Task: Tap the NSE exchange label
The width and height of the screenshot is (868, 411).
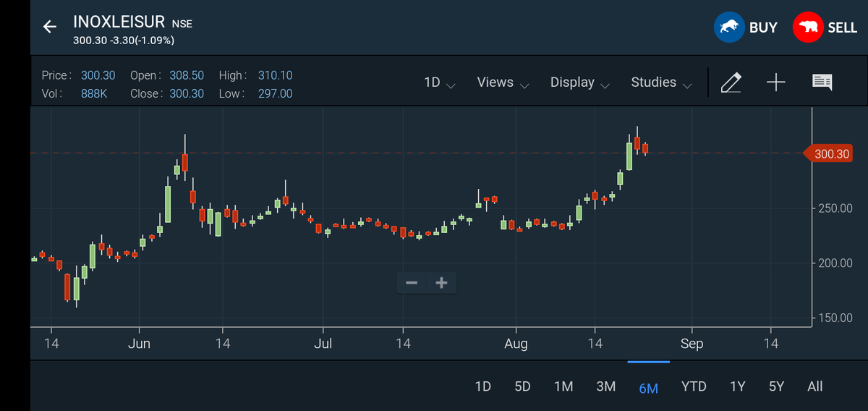Action: tap(182, 24)
